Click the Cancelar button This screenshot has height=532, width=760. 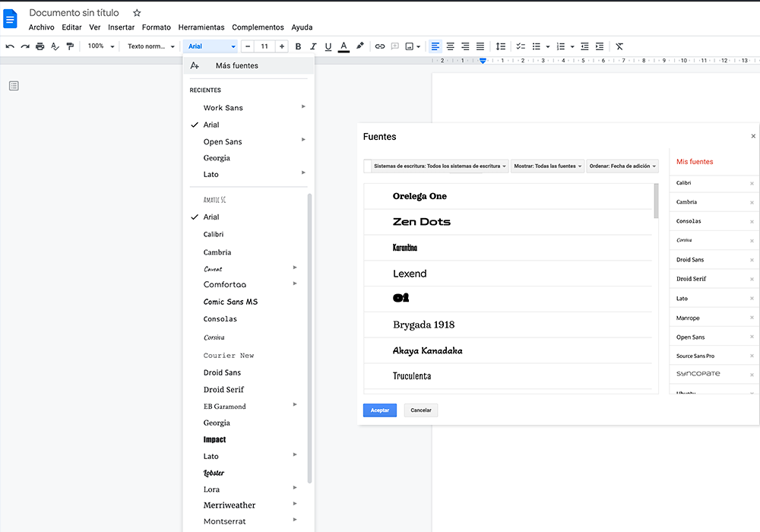click(421, 410)
